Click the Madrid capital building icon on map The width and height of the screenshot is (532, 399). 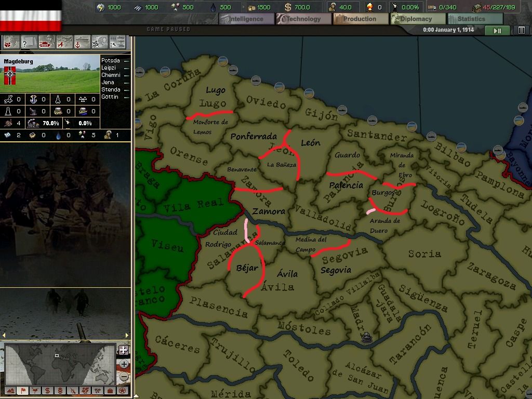(367, 337)
